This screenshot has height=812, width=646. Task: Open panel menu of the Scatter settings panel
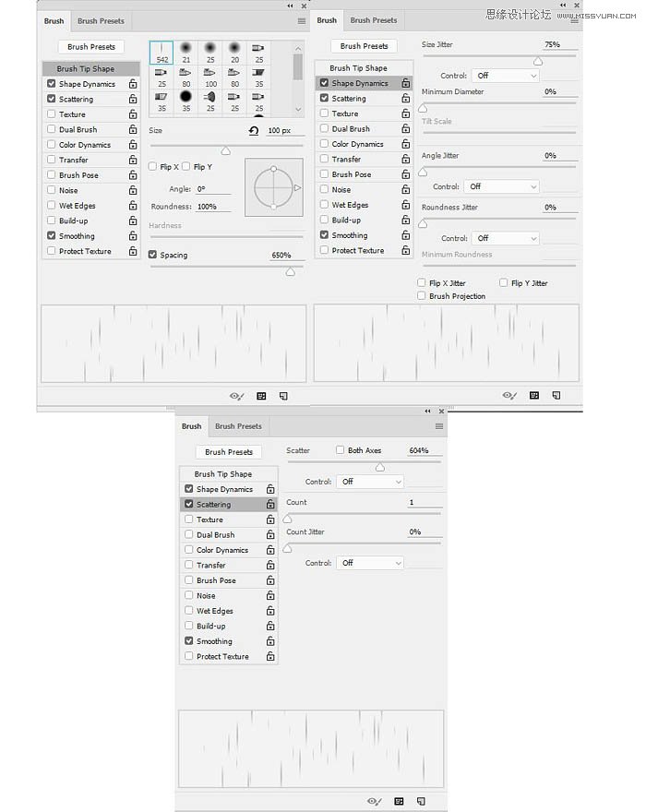click(x=439, y=426)
